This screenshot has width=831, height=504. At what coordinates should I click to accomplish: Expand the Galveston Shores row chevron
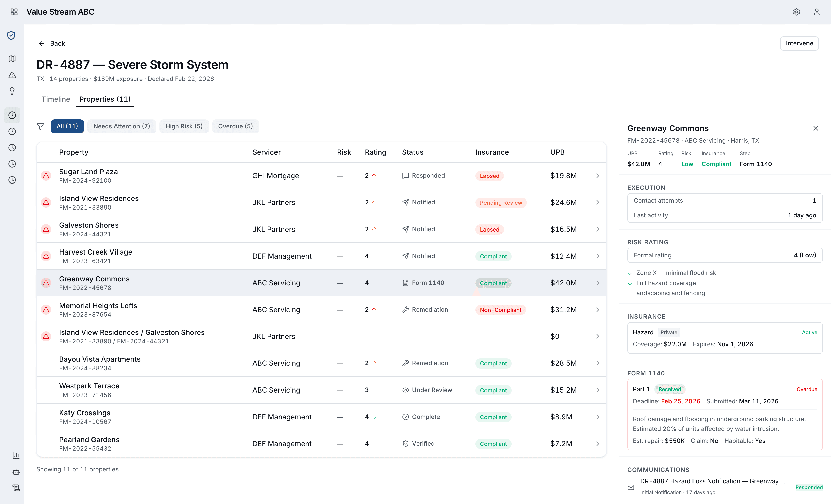[598, 230]
